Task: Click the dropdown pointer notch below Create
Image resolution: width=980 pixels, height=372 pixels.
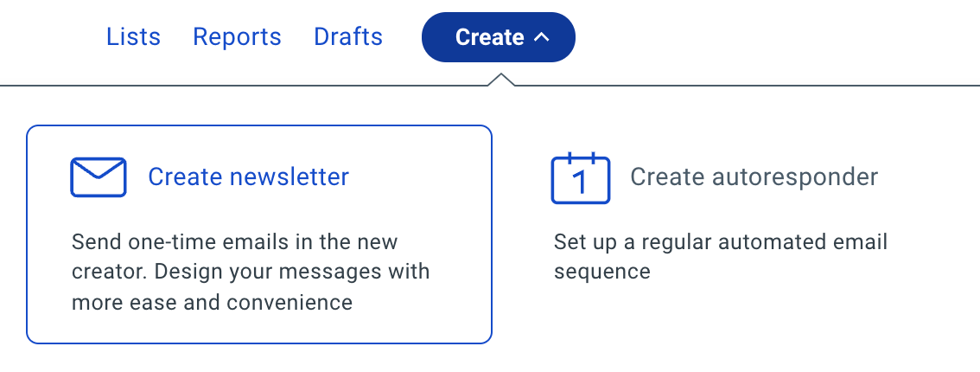Action: (x=500, y=80)
